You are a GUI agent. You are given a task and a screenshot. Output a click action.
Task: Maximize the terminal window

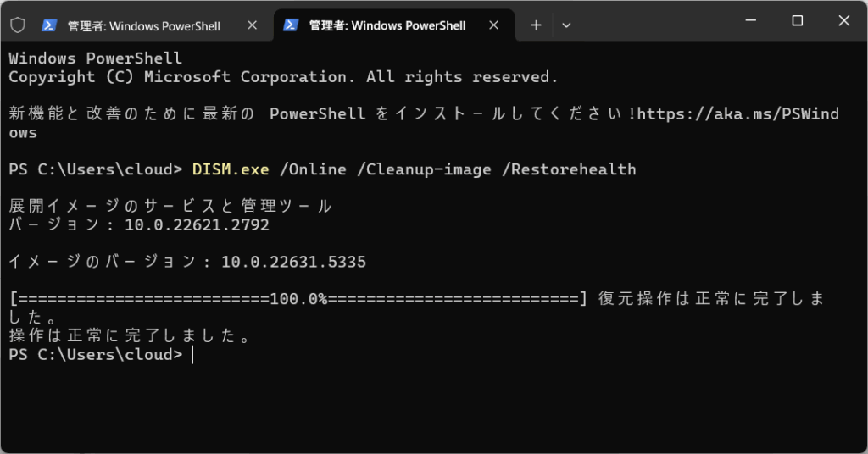798,21
